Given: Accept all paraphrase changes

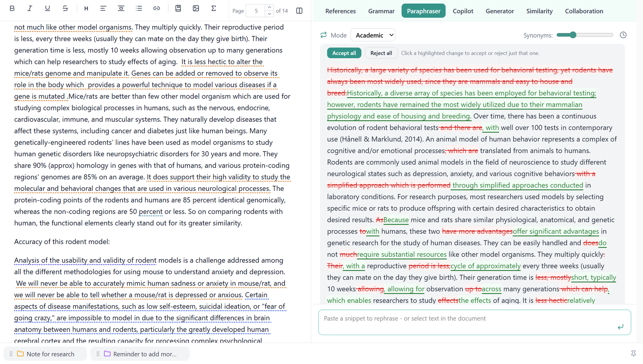Looking at the screenshot, I should coord(344,53).
